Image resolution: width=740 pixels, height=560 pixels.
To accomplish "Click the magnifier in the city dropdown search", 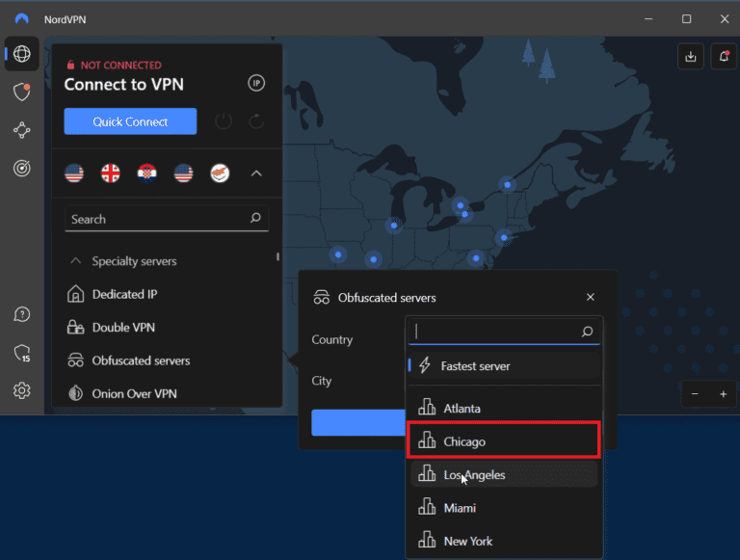I will coord(587,332).
